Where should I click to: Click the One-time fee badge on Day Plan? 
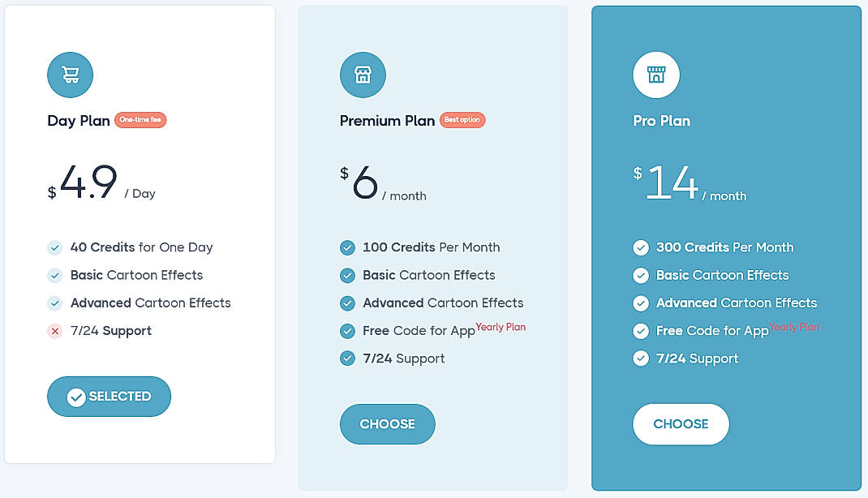coord(140,119)
